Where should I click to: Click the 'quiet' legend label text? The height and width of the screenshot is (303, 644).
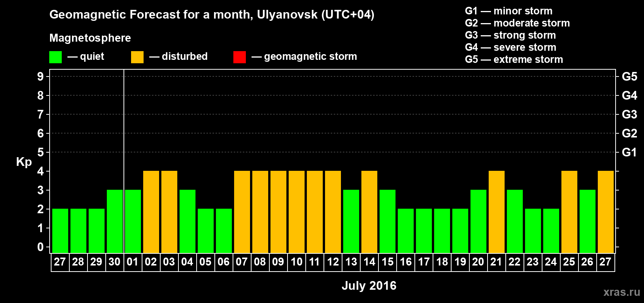tap(92, 57)
